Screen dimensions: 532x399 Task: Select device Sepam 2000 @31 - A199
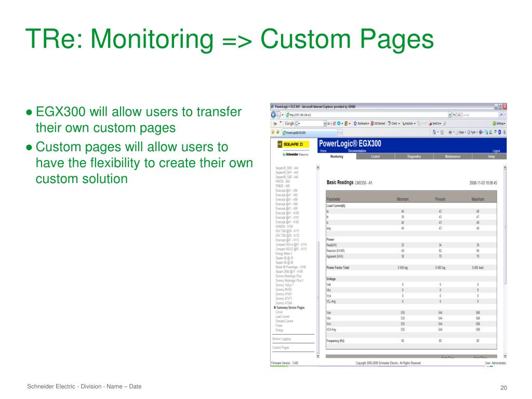[289, 271]
